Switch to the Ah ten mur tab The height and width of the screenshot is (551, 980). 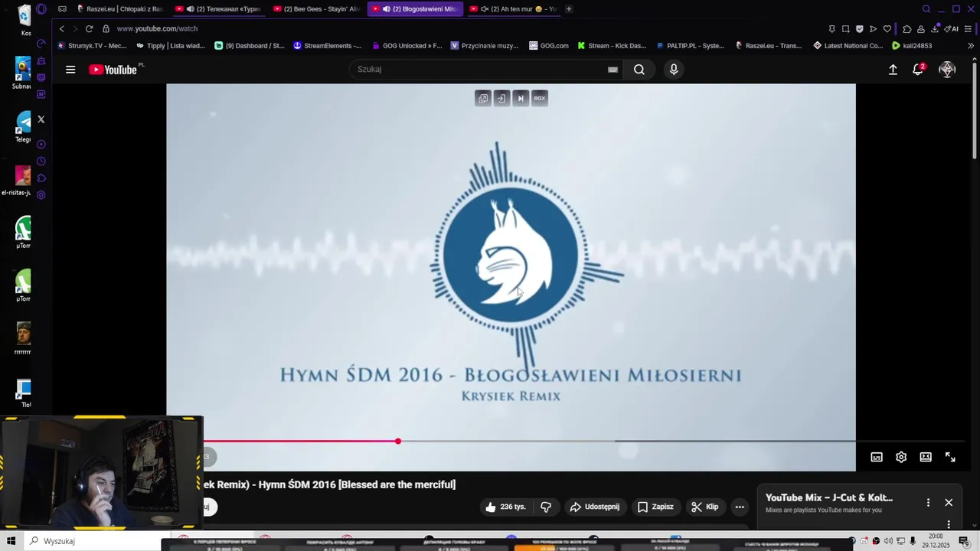[512, 9]
